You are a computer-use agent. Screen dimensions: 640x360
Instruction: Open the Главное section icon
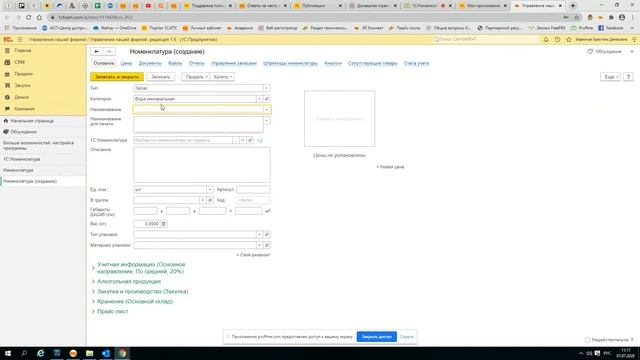[7, 50]
